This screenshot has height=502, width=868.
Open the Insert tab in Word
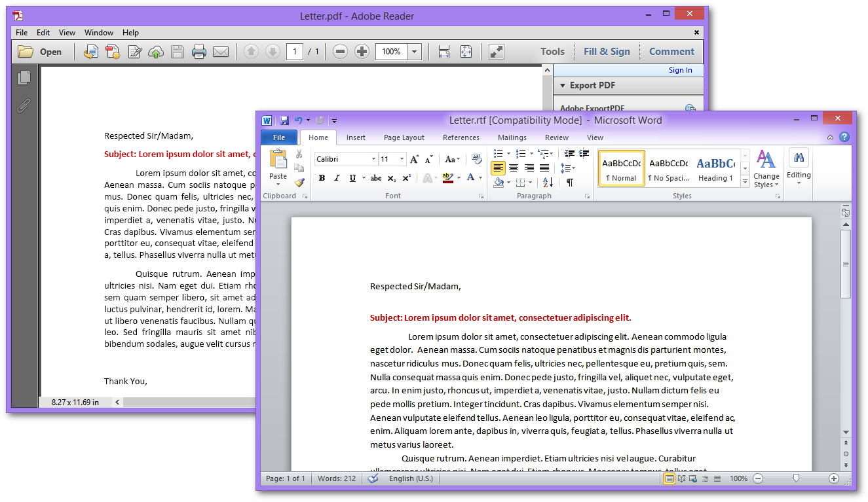[x=356, y=137]
